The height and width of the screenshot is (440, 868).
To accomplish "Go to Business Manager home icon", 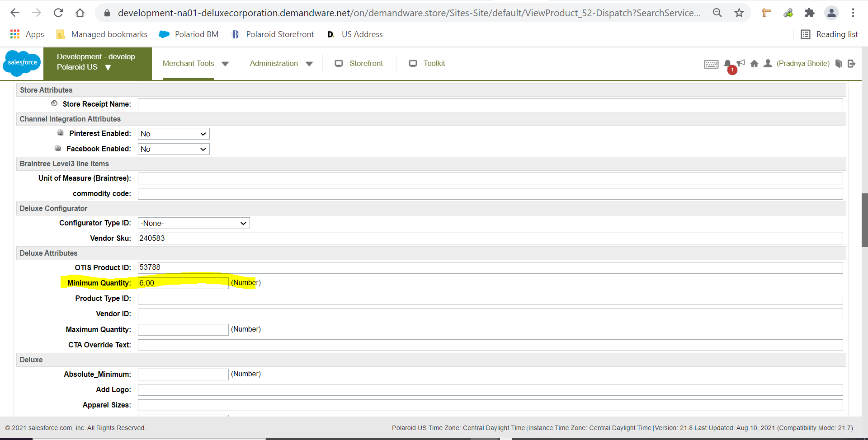I will click(754, 64).
